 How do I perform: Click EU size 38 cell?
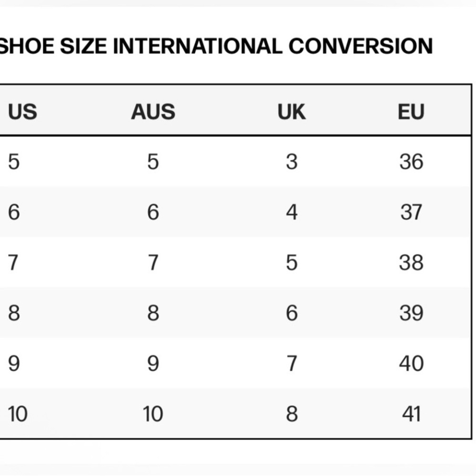pos(411,262)
